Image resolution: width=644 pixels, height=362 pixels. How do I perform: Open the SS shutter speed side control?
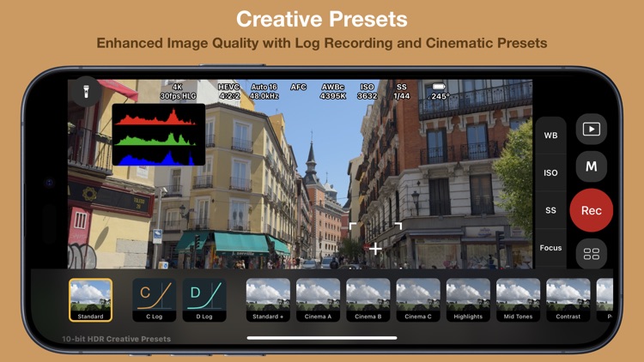pyautogui.click(x=550, y=210)
